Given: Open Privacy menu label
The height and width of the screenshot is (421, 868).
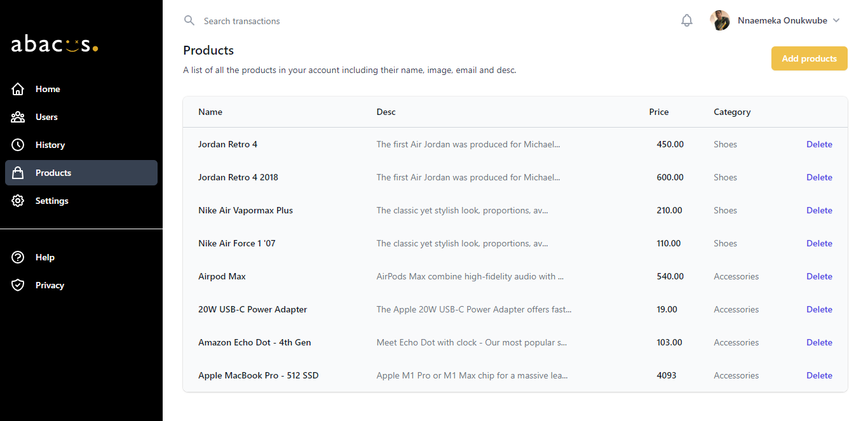Looking at the screenshot, I should coord(50,285).
